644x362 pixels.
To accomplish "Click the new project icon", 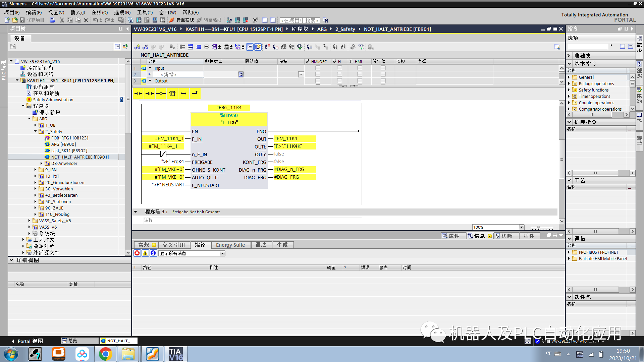I will (7, 20).
